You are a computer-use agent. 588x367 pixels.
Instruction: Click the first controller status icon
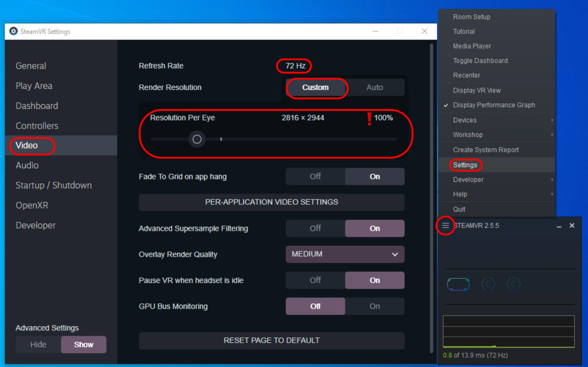pyautogui.click(x=488, y=284)
